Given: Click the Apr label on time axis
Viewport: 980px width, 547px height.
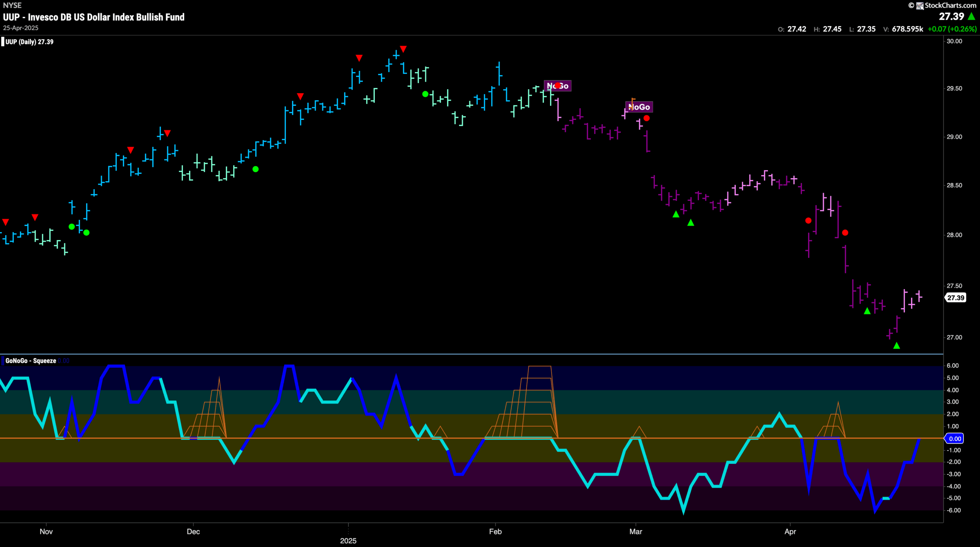Looking at the screenshot, I should (791, 531).
